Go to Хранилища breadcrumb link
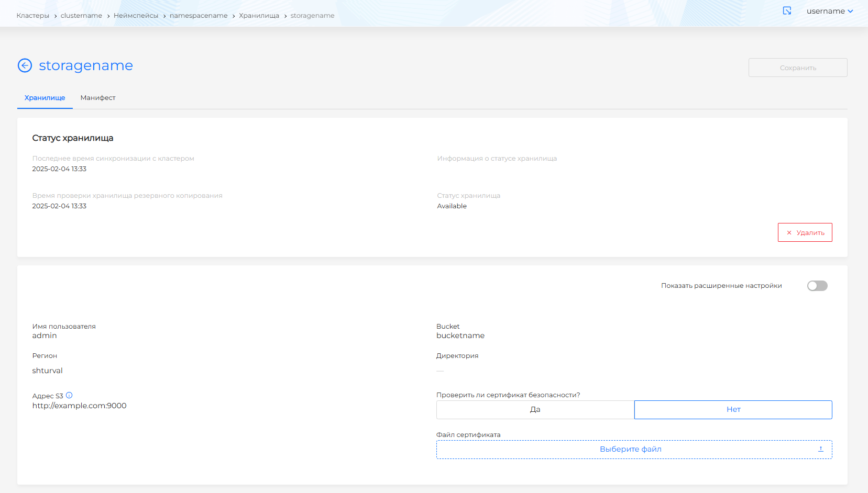The height and width of the screenshot is (493, 868). pyautogui.click(x=259, y=16)
